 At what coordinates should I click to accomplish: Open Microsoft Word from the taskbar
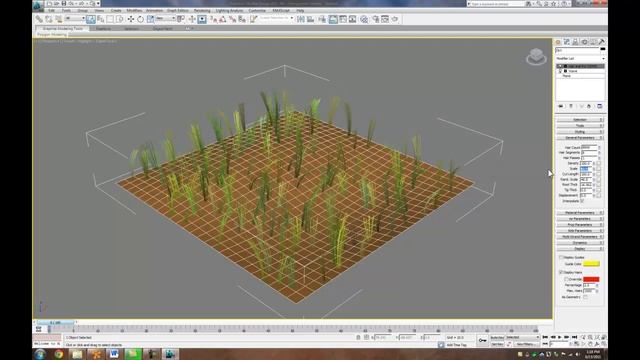(x=113, y=354)
